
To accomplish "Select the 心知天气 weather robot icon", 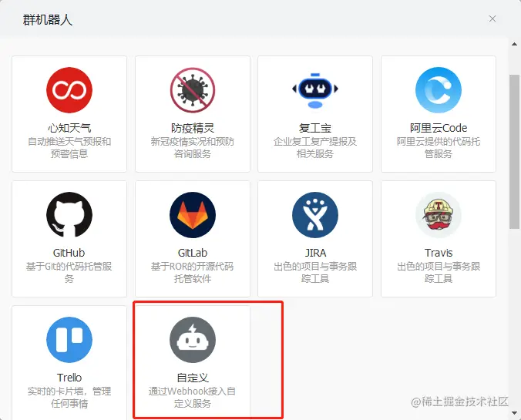I will 69,90.
